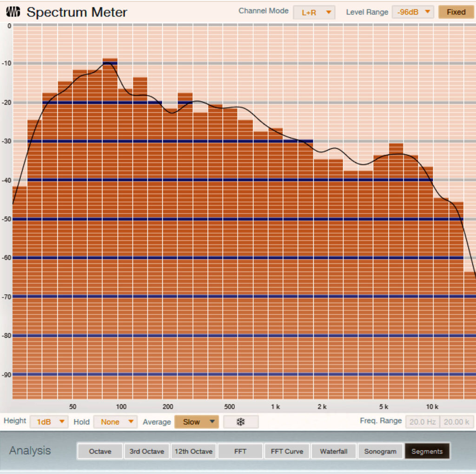Expand the Average speed dropdown
The image size is (476, 474).
[x=197, y=422]
